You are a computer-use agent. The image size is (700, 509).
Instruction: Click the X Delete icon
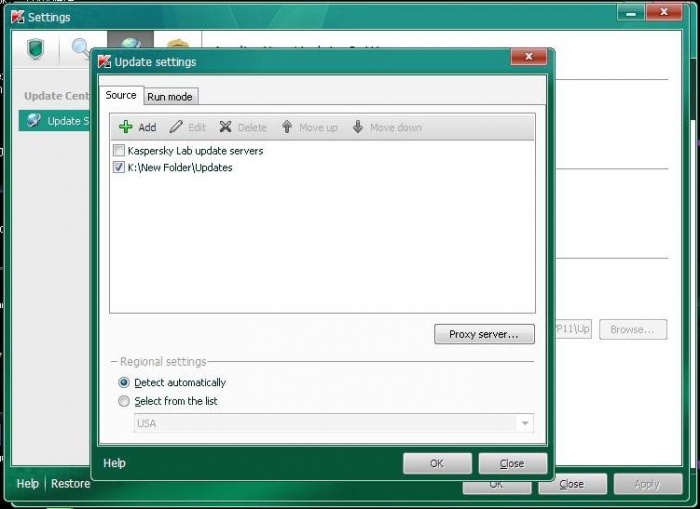point(225,127)
